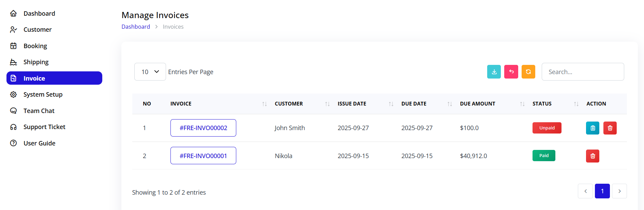This screenshot has height=210, width=644.
Task: Click the System Setup gear icon
Action: [14, 95]
